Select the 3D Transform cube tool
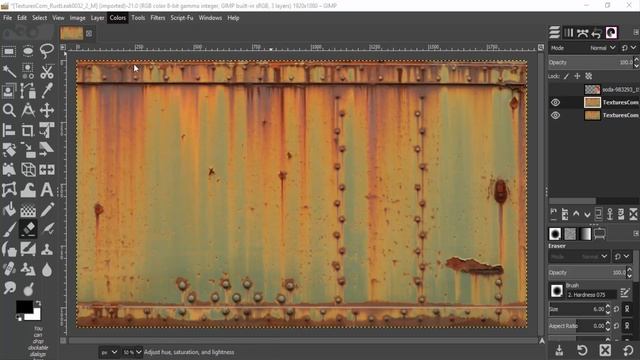The image size is (640, 360). click(28, 170)
